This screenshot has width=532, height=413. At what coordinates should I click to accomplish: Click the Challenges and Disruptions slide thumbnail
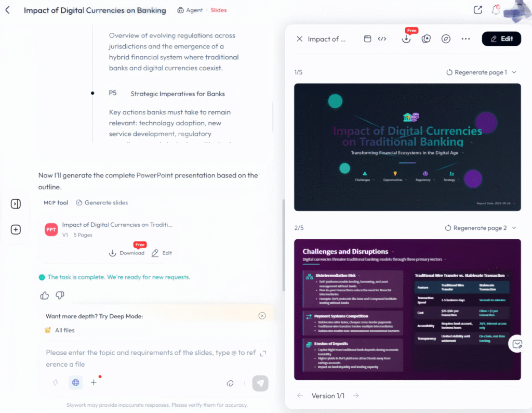click(x=407, y=309)
